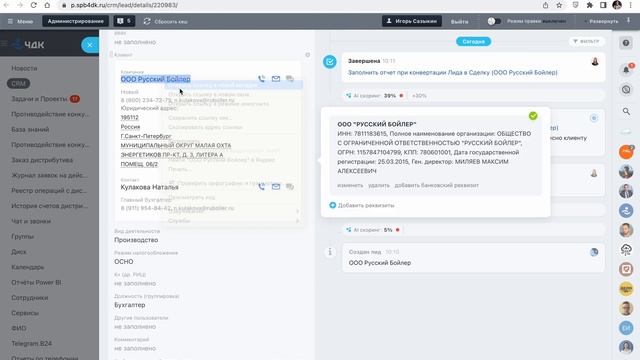Toggle the Режим правки switch
Screen dimensions: 640x360
point(494,21)
